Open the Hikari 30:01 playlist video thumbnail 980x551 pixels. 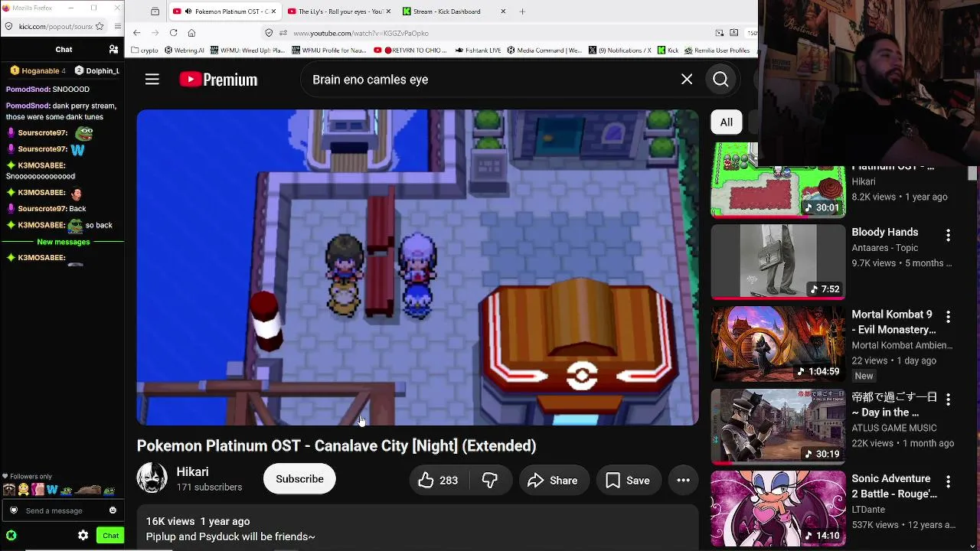coord(778,181)
